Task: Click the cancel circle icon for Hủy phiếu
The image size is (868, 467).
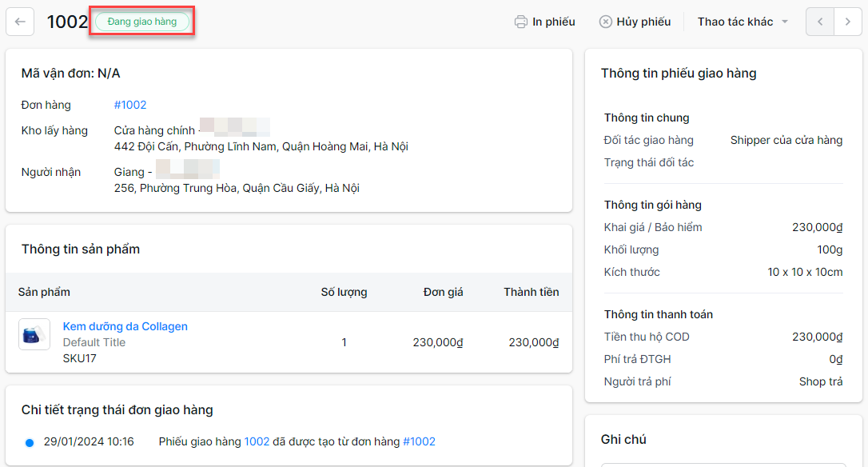Action: click(606, 22)
